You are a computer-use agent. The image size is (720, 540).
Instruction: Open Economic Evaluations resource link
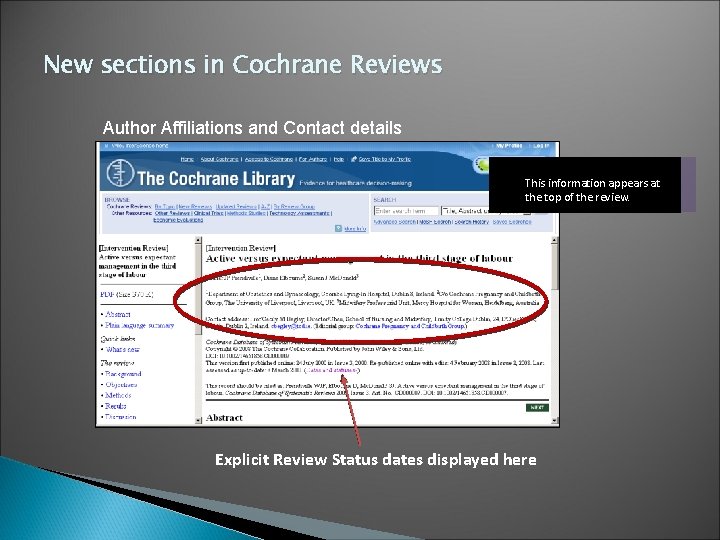click(x=178, y=220)
